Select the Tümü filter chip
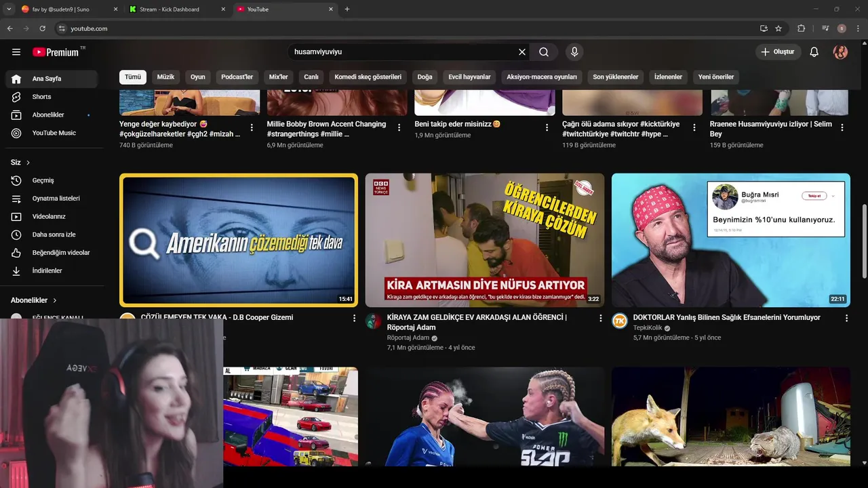The image size is (868, 488). (133, 77)
